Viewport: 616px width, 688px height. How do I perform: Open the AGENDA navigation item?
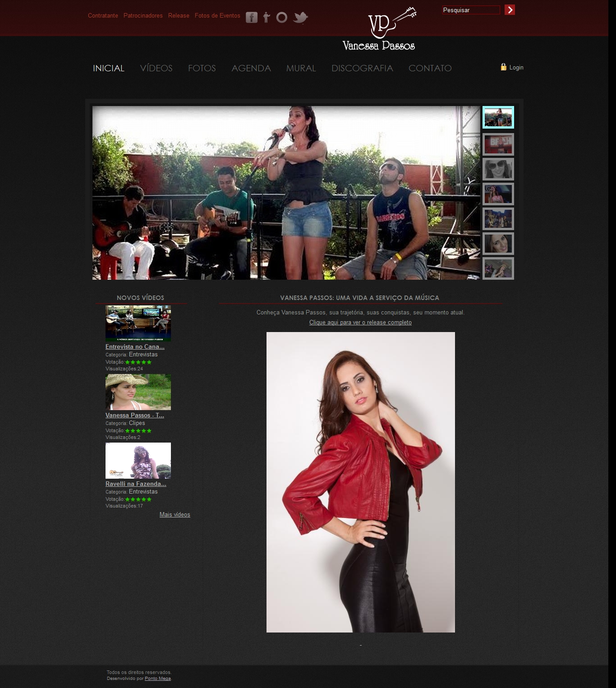coord(251,68)
